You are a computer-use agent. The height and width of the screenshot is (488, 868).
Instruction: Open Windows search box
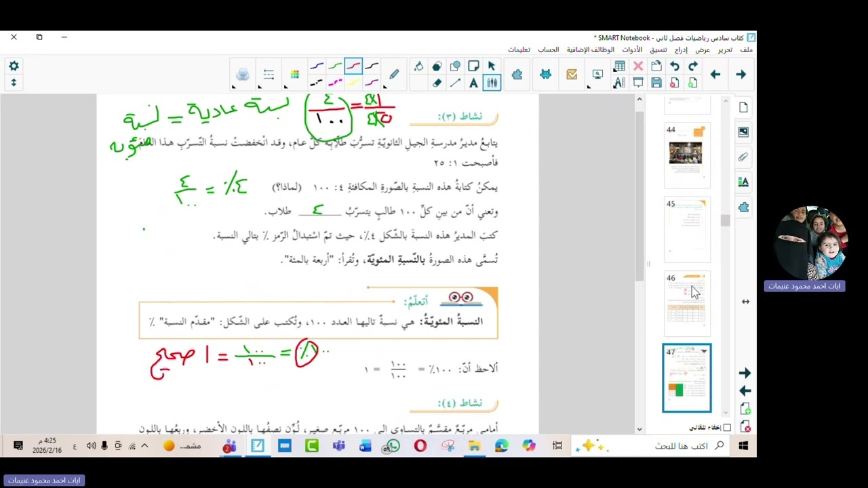tap(682, 445)
